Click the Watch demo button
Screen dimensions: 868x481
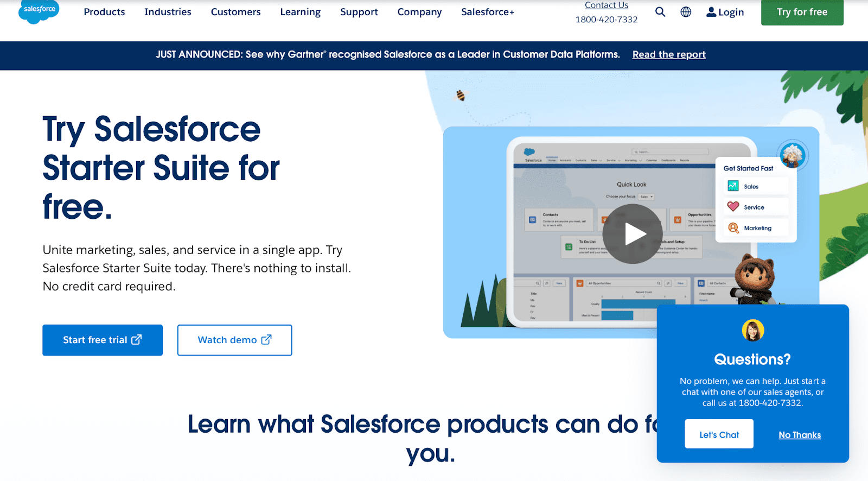click(234, 340)
